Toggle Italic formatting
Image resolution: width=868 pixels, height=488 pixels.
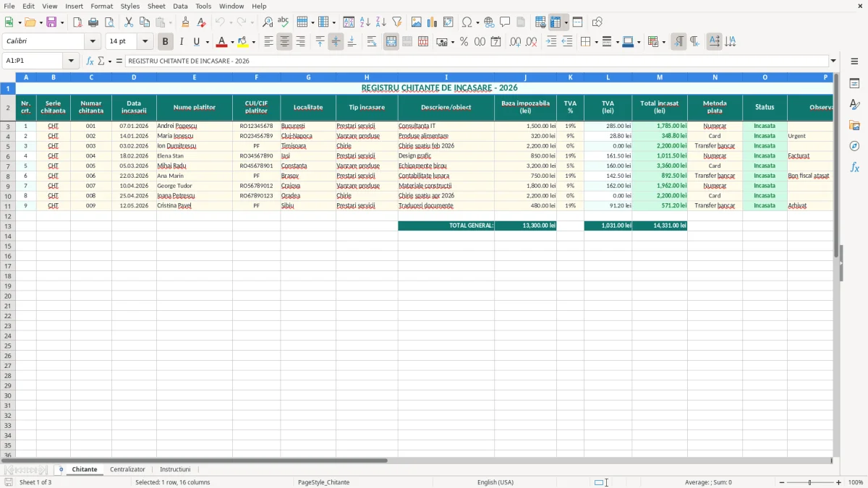[182, 42]
